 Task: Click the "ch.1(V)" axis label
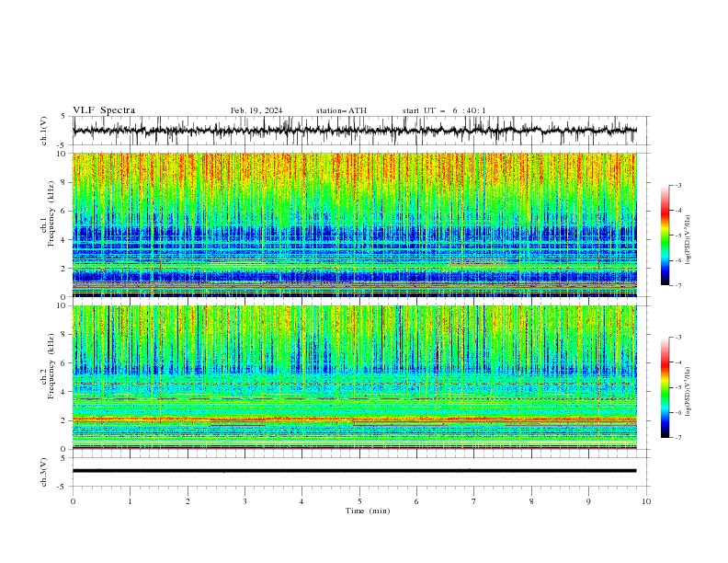44,131
